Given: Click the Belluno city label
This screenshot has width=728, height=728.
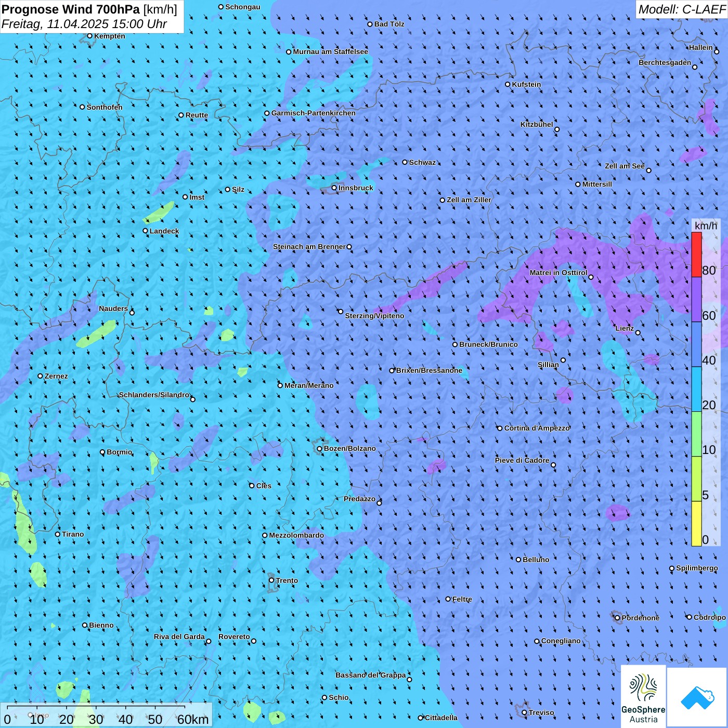Looking at the screenshot, I should [x=536, y=560].
